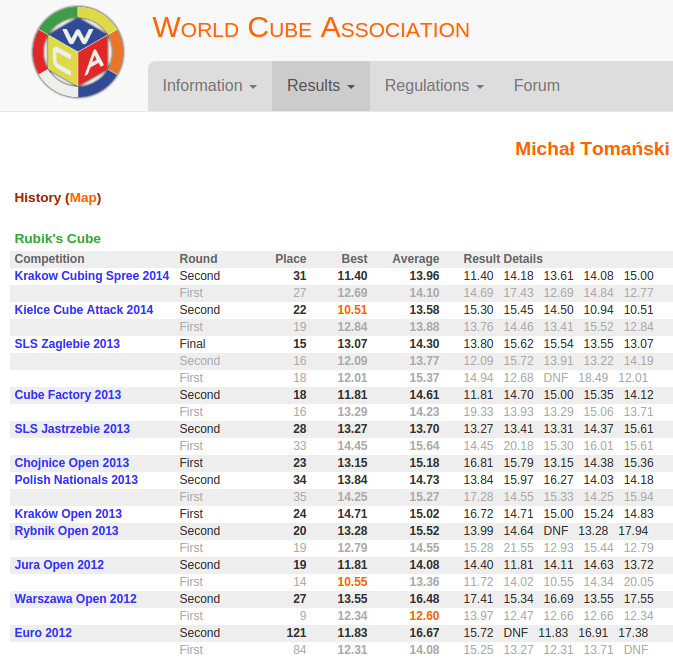Viewport: 673px width, 659px height.
Task: Click place 121 in Euro 2012 row
Action: click(297, 633)
